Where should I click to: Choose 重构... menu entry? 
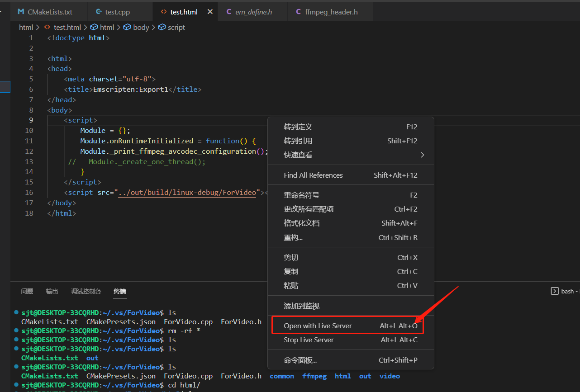pos(351,237)
